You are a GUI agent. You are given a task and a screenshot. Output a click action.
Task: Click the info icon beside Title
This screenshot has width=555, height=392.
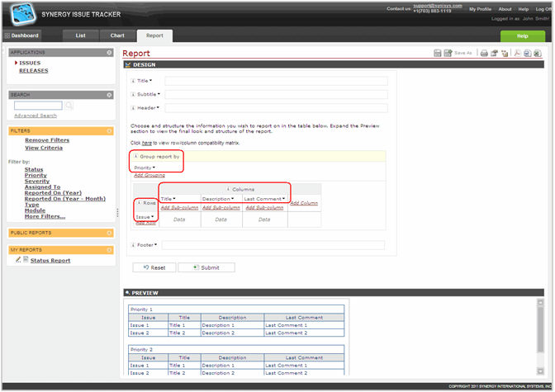[133, 81]
